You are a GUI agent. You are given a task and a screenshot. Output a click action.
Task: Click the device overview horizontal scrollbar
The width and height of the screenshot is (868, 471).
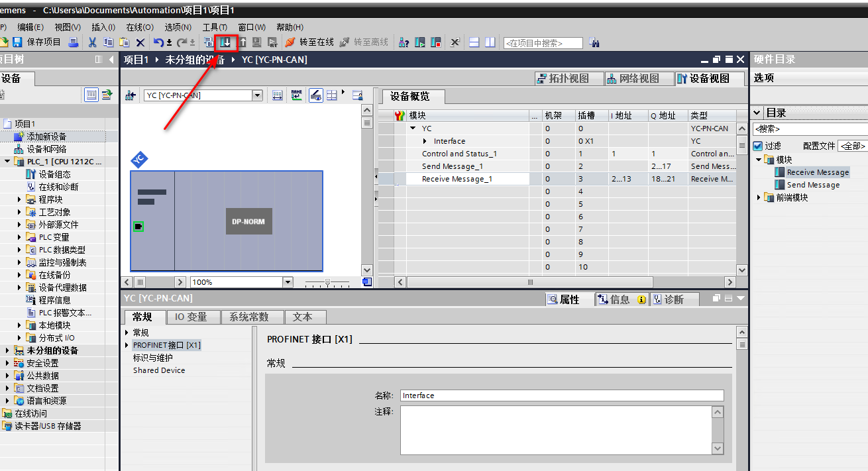(x=531, y=282)
